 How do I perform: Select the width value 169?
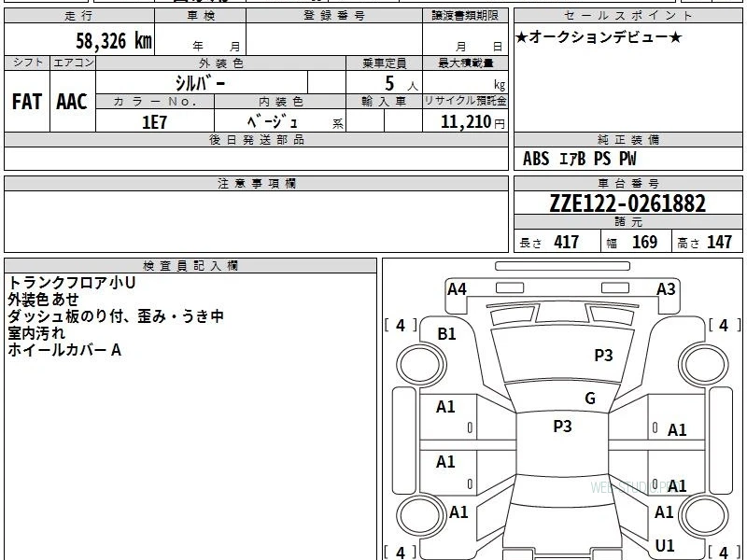click(x=644, y=242)
